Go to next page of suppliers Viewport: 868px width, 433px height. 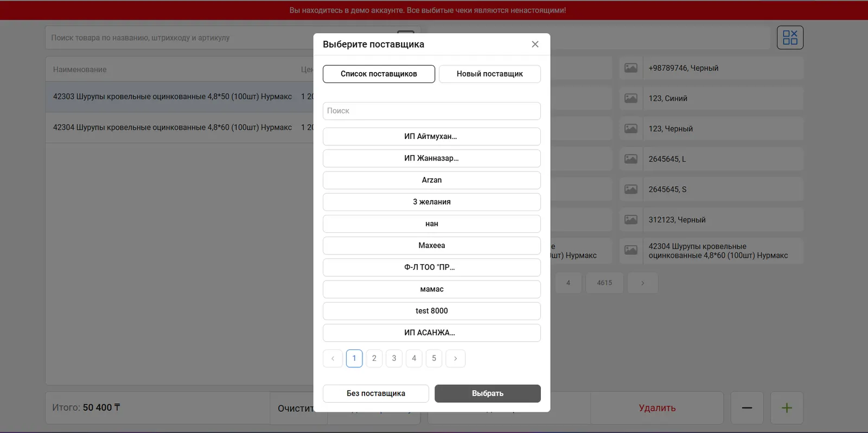point(455,359)
